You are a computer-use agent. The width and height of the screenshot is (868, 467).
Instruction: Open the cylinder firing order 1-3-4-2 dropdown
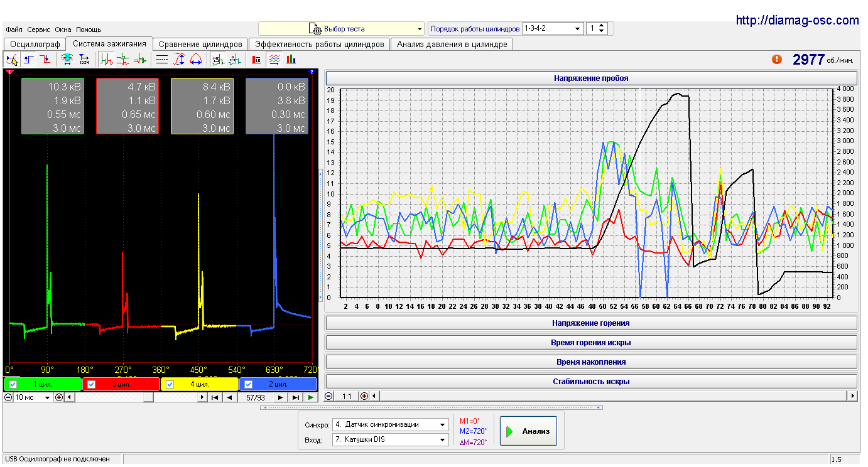pos(553,28)
